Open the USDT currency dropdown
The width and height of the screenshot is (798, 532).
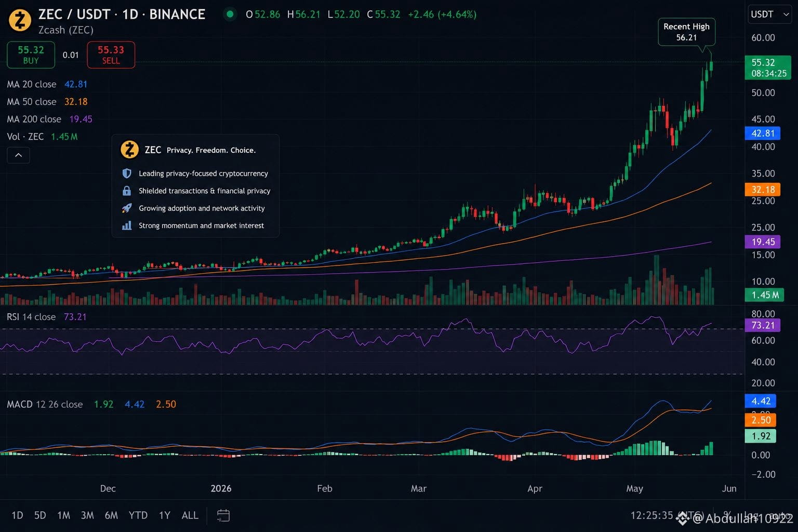pyautogui.click(x=770, y=15)
